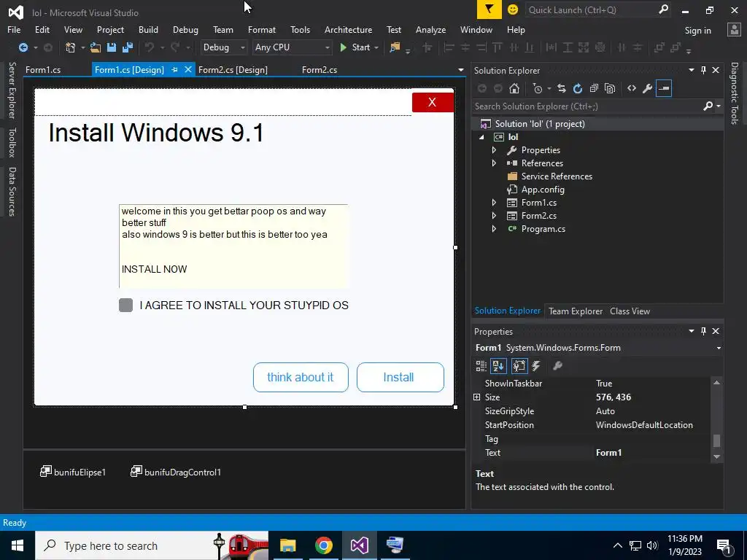This screenshot has height=560, width=747.
Task: Show Events with the lightning bolt icon
Action: coord(536,366)
